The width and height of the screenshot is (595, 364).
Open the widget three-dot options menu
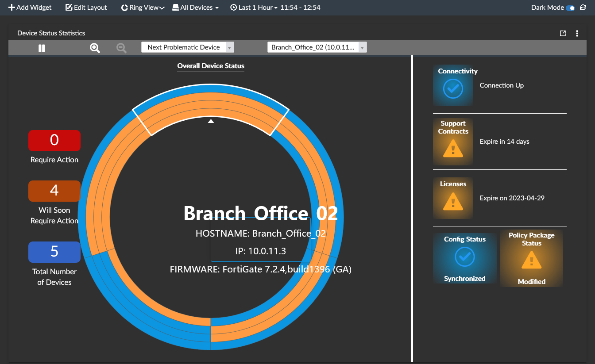tap(577, 33)
